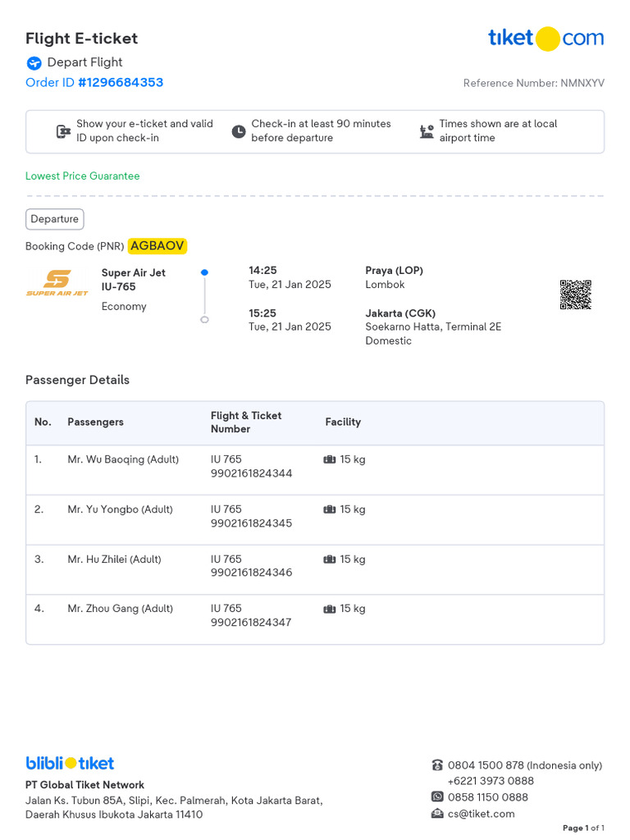This screenshot has height=840, width=630.
Task: Click the Passenger Details heading
Action: [x=78, y=380]
